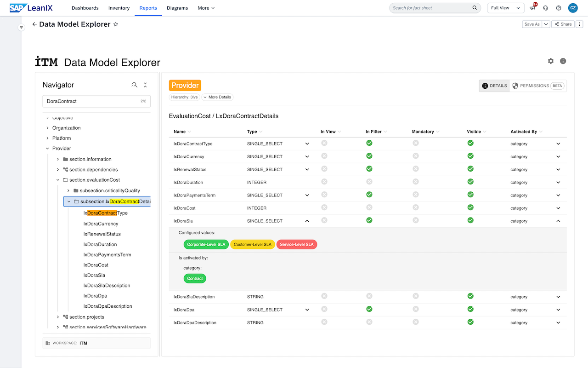Expand section.projects in Navigator
The width and height of the screenshot is (588, 368).
[x=58, y=317]
